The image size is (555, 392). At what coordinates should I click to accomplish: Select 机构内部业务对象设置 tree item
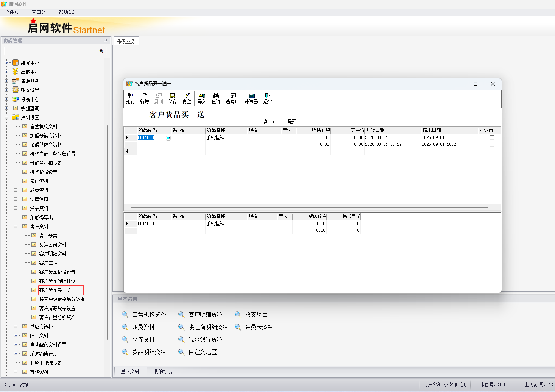click(53, 154)
